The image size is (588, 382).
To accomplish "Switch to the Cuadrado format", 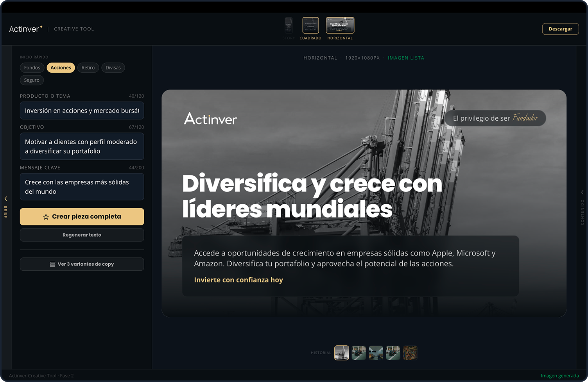I will 310,25.
